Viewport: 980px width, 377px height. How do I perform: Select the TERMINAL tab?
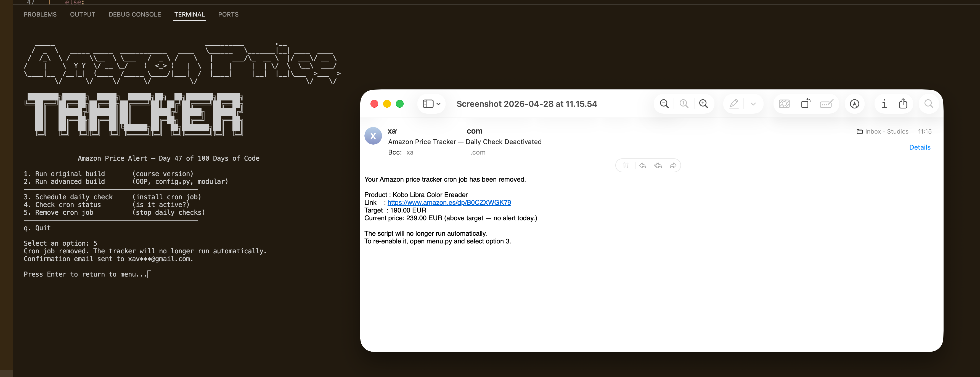tap(189, 14)
